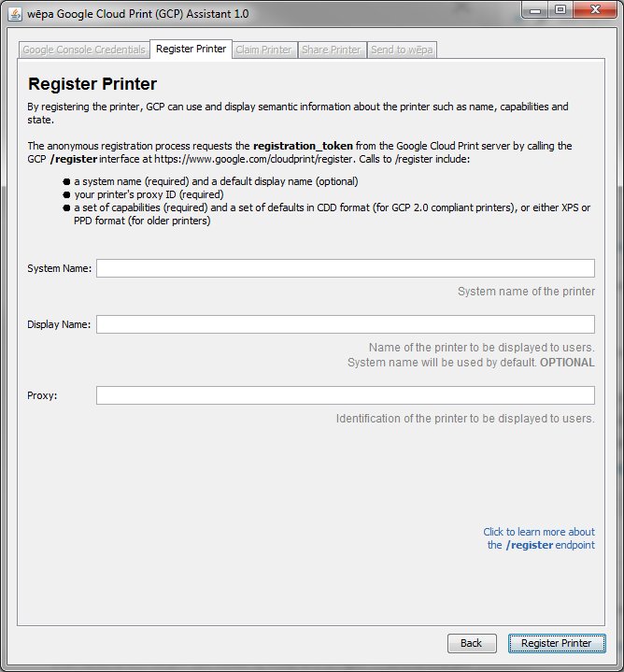Minimize the GCP Assistant window

pos(535,10)
